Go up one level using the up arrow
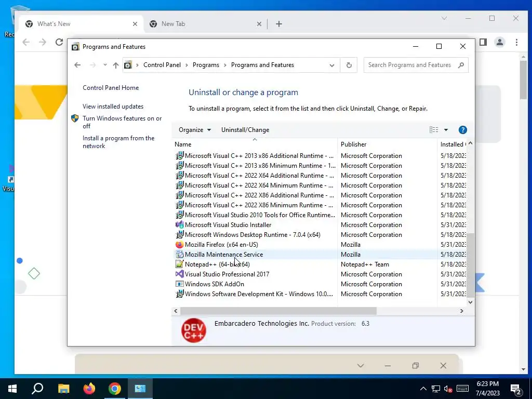 116,65
